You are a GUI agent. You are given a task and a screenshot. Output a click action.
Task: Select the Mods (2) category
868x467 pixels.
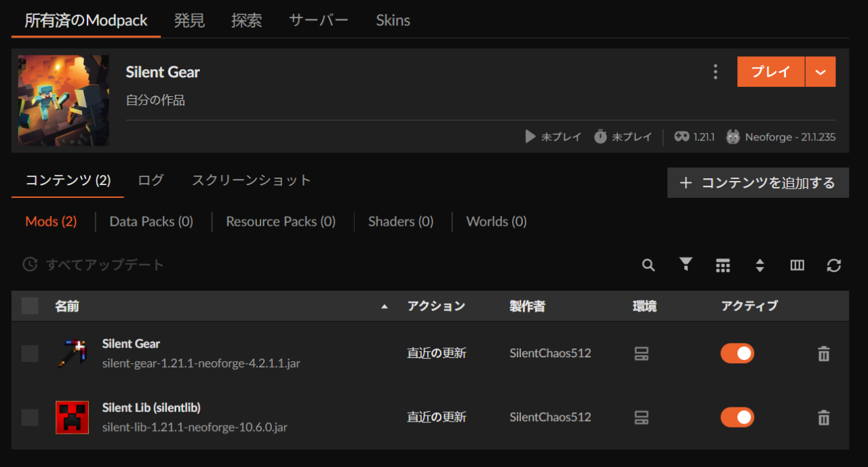pos(51,222)
